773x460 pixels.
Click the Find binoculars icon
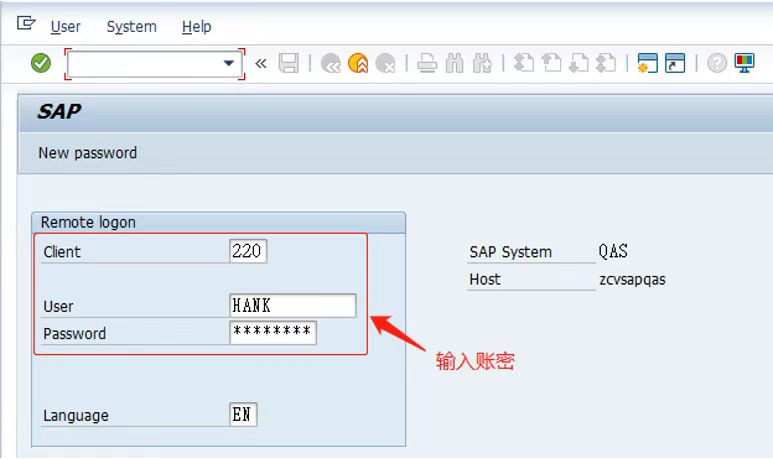tap(455, 63)
